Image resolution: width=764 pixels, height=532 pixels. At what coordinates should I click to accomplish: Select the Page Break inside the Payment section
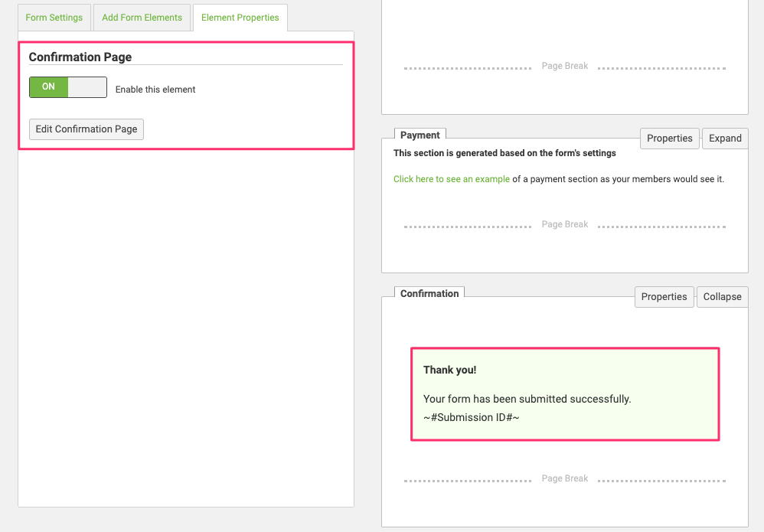click(x=565, y=225)
